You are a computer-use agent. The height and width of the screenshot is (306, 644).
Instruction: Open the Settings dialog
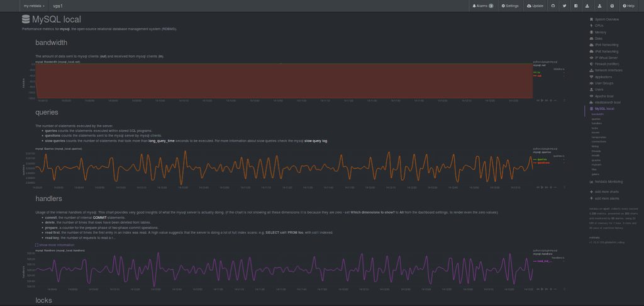click(510, 6)
